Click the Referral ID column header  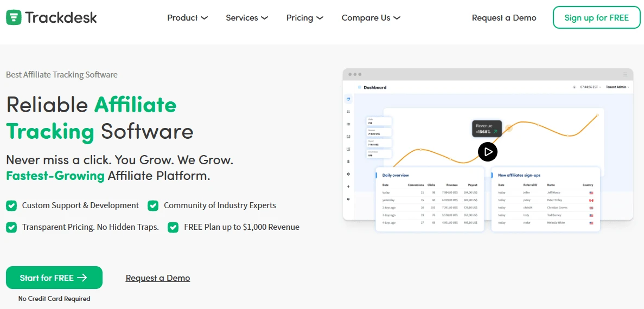[530, 185]
